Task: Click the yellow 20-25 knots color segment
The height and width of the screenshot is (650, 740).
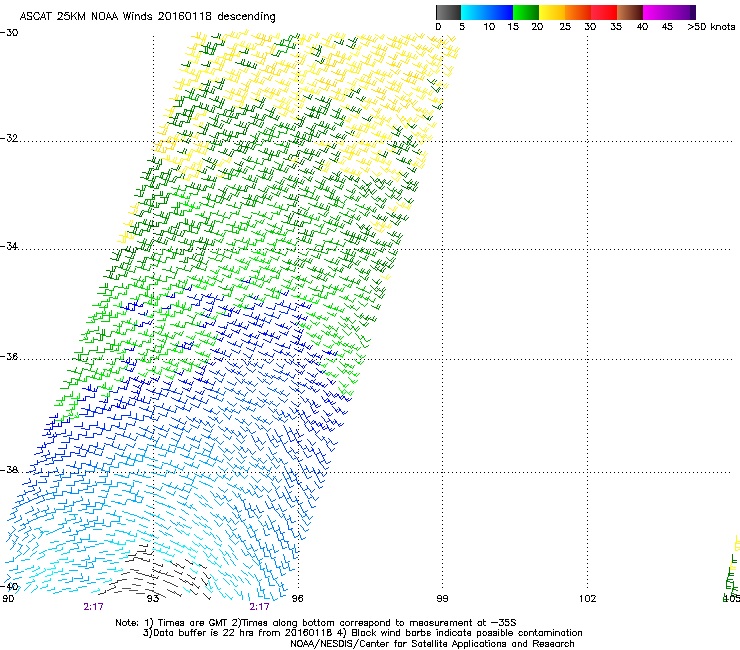Action: pos(552,12)
